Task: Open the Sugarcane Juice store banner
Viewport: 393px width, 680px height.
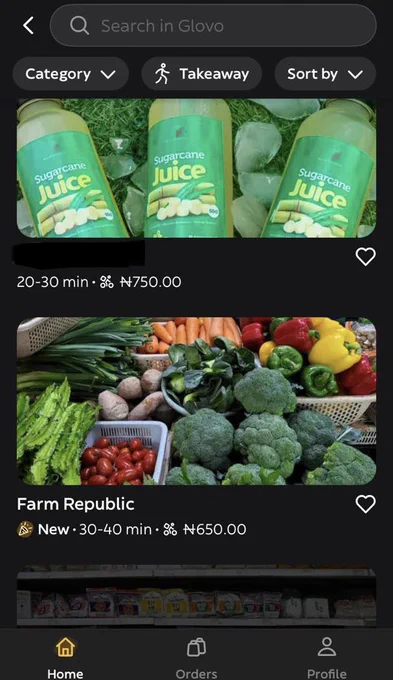Action: (x=196, y=168)
